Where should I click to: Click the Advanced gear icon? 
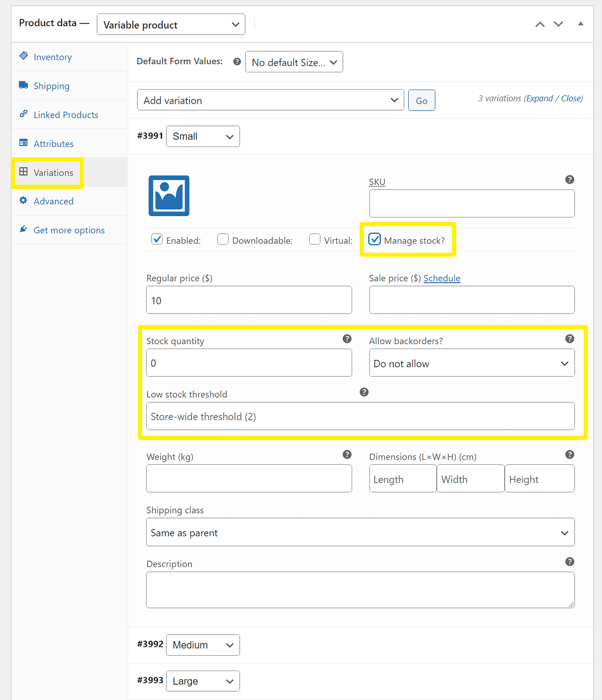click(x=23, y=200)
